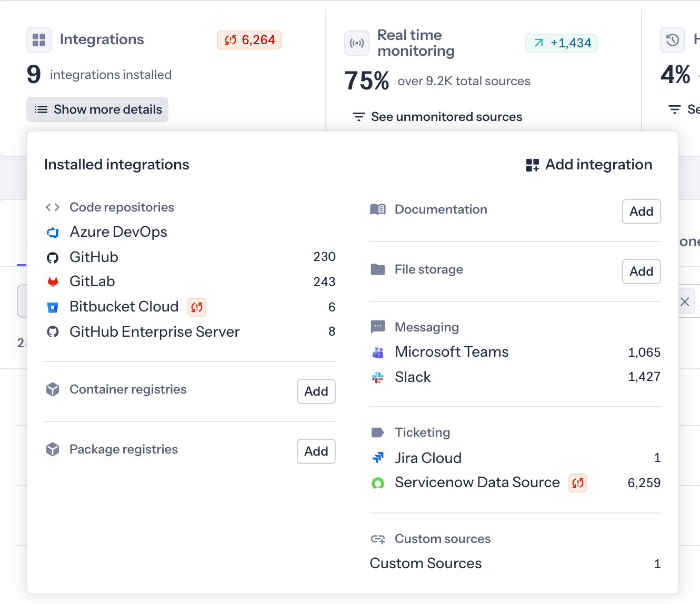Click the Microsoft Teams logo icon
700x604 pixels.
[x=378, y=353]
